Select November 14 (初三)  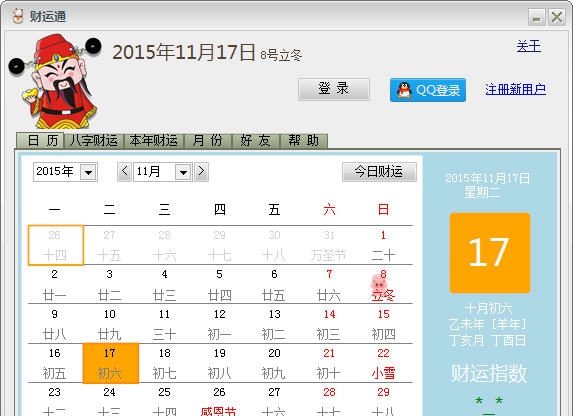coord(329,324)
